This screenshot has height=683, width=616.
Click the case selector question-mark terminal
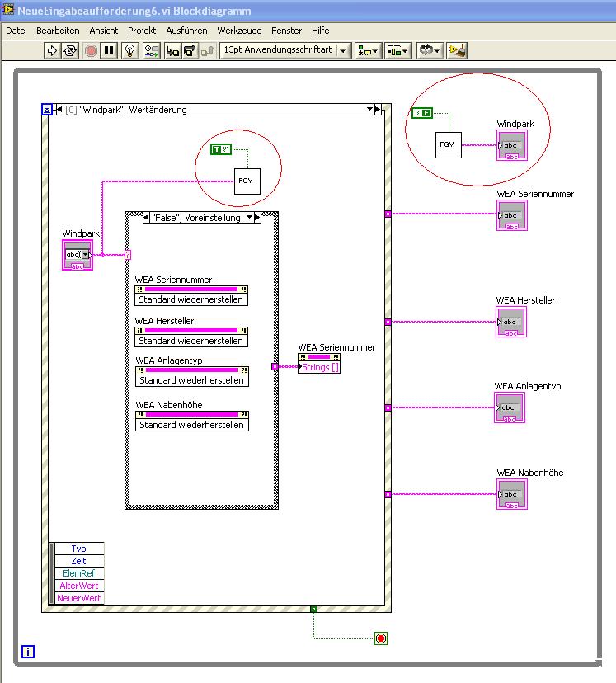click(128, 255)
